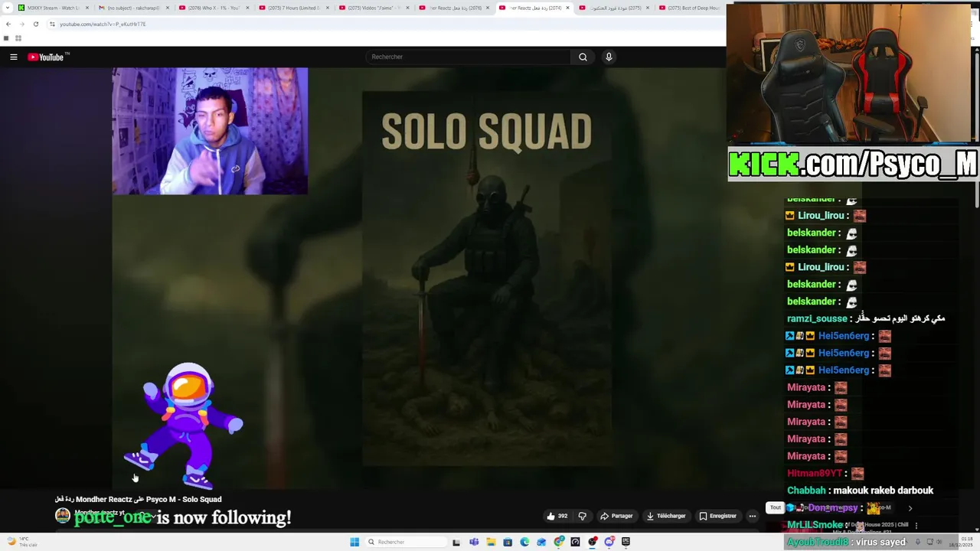Select the Tout filter chip
Image resolution: width=980 pixels, height=551 pixels.
pyautogui.click(x=775, y=507)
